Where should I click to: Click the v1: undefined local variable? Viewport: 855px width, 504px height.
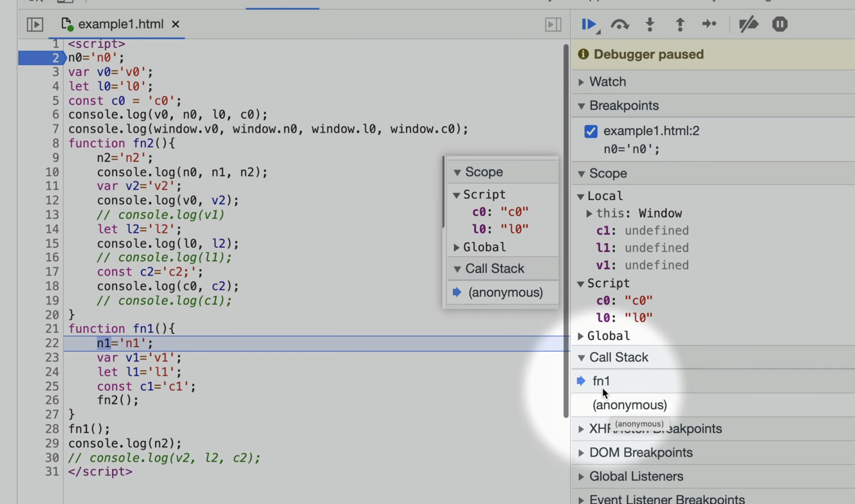[x=642, y=265]
